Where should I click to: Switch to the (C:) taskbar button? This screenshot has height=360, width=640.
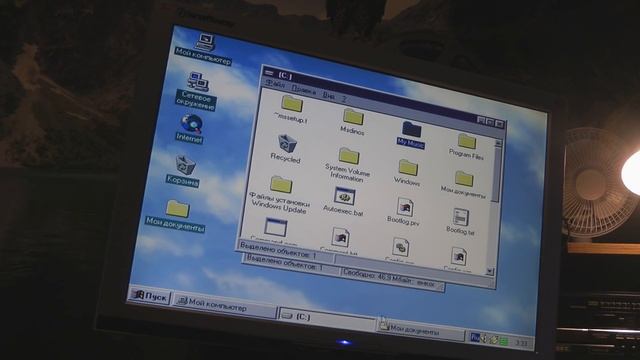point(326,318)
